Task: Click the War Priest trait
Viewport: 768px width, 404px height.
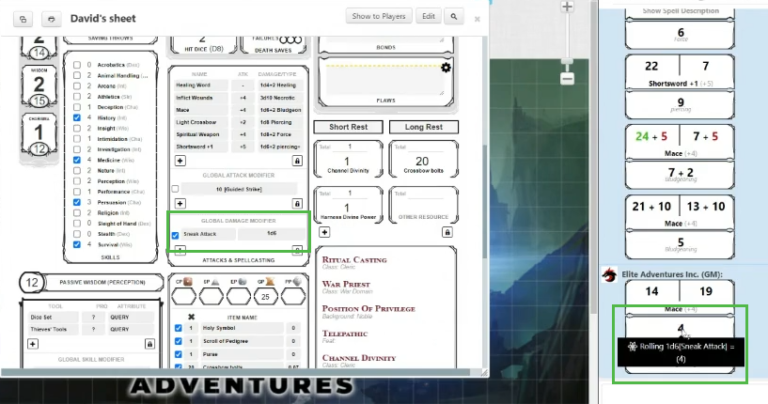Action: (x=346, y=284)
